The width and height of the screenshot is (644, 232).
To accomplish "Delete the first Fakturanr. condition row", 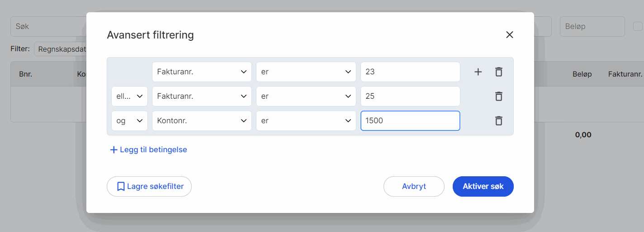I will (498, 72).
